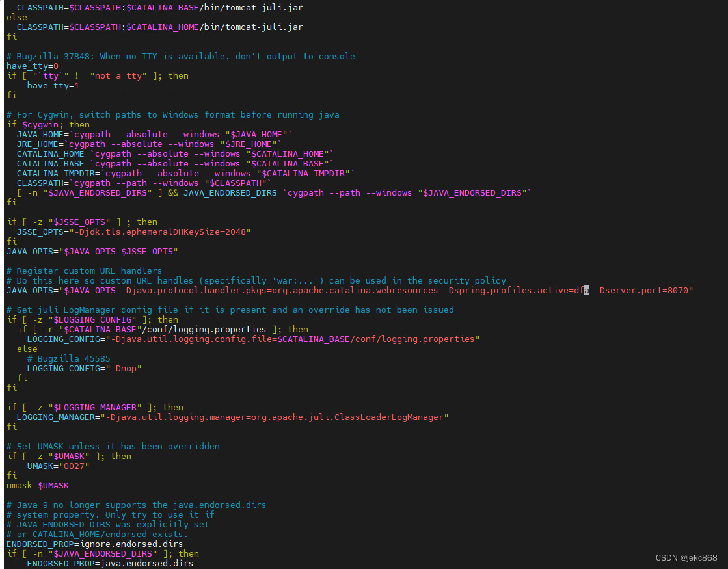
Task: Click the comment '# Bugzilla 45585'
Action: (x=69, y=359)
